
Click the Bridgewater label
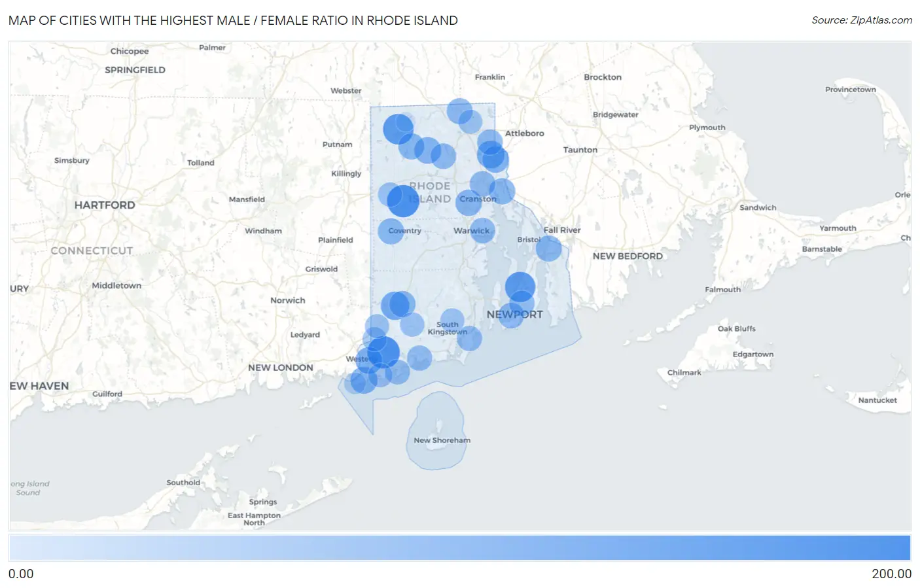click(616, 115)
